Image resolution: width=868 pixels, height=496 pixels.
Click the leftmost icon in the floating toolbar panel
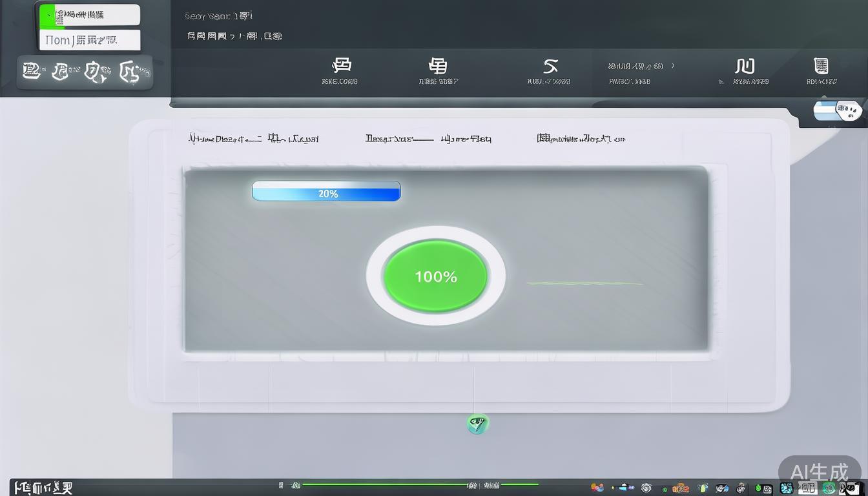tap(32, 71)
